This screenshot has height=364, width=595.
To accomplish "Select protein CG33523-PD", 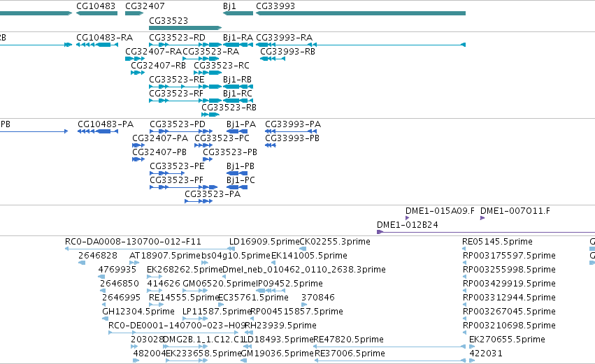I will coord(181,131).
